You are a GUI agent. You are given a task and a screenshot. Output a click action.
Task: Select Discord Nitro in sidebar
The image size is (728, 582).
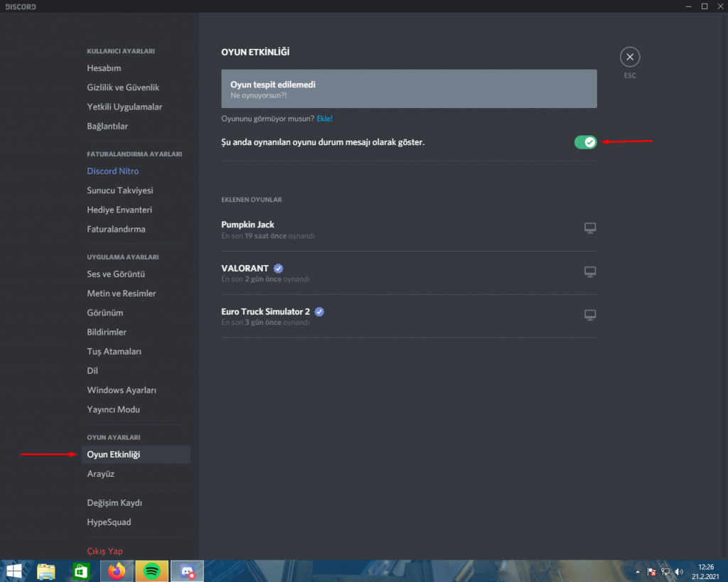pos(112,171)
